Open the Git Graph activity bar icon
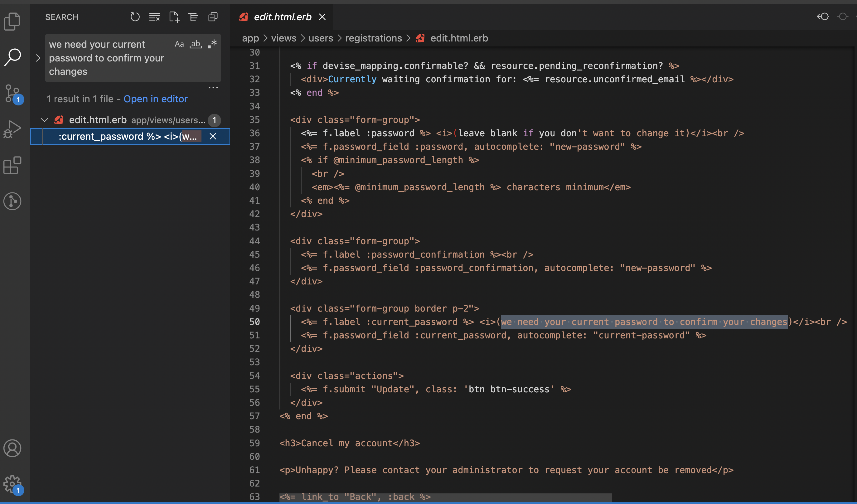 pos(12,201)
